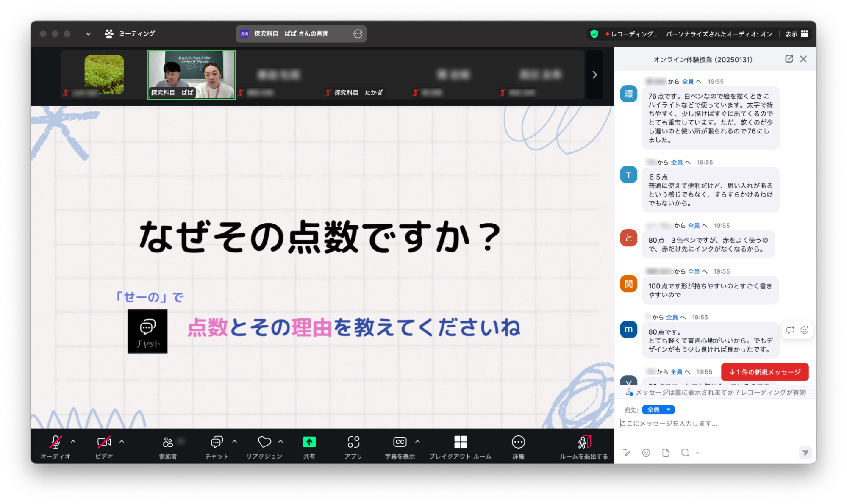Image resolution: width=847 pixels, height=504 pixels.
Task: Expand arrow beside screenshot capture icon
Action: 697,453
